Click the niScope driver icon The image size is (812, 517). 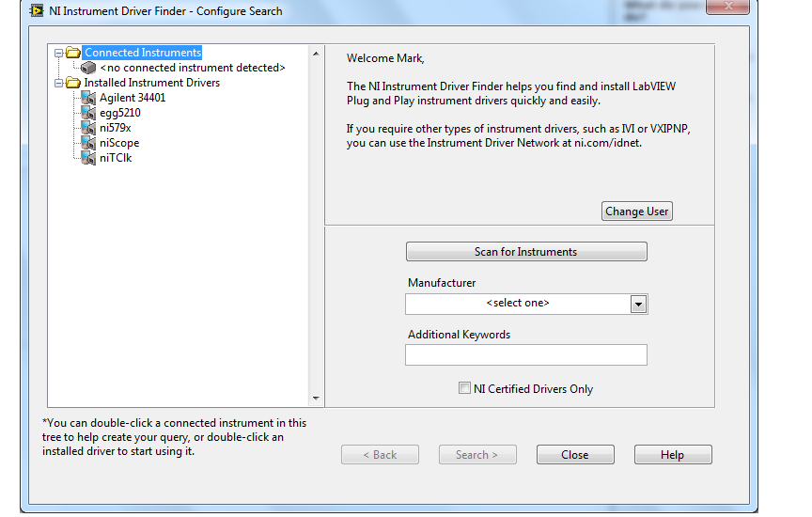(x=88, y=143)
